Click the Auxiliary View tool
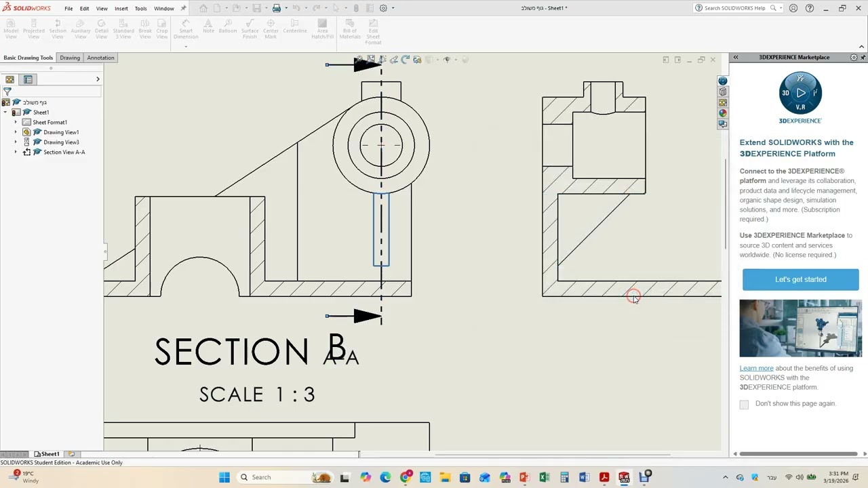The image size is (868, 488). point(80,29)
